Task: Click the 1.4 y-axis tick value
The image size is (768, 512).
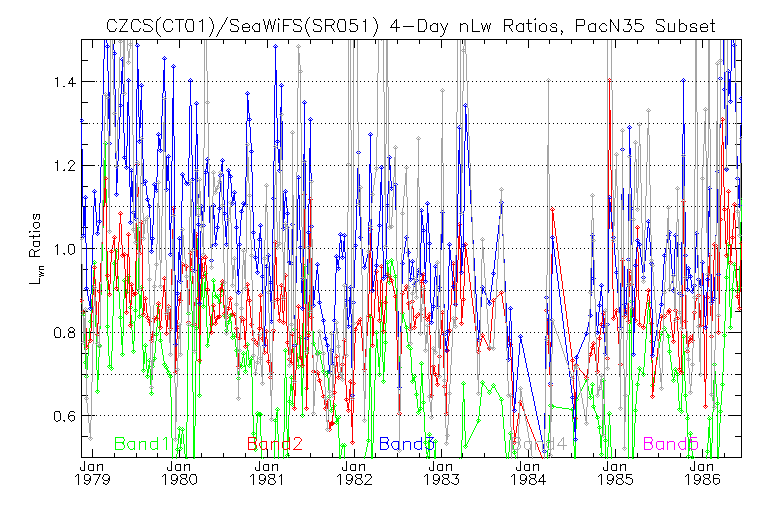Action: click(64, 81)
